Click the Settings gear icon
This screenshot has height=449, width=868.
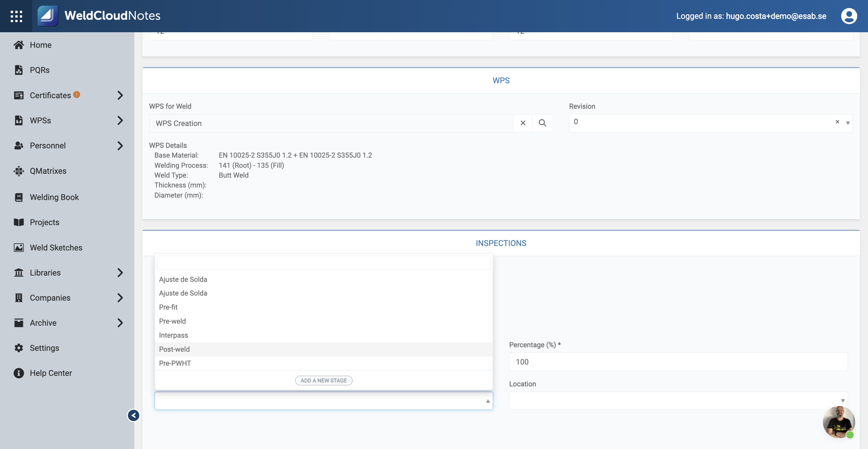(x=19, y=348)
